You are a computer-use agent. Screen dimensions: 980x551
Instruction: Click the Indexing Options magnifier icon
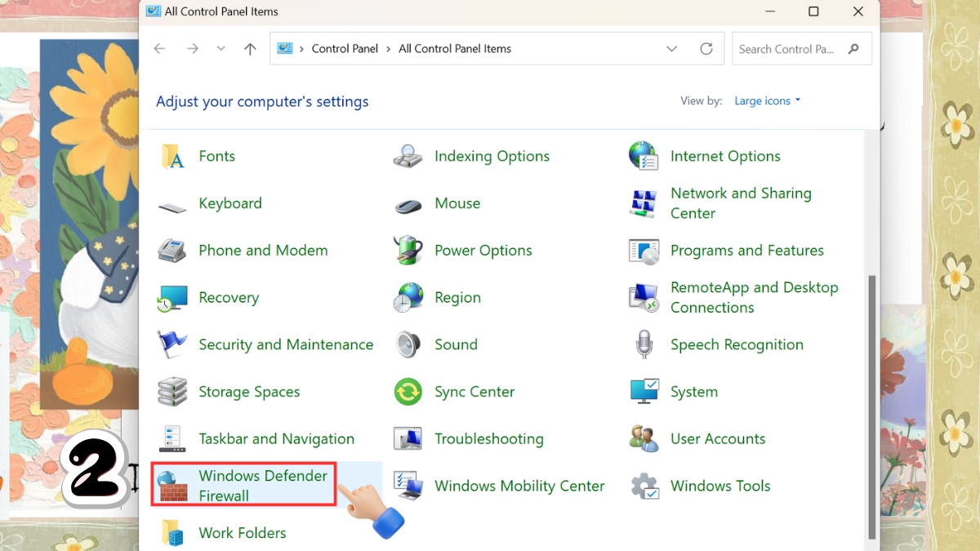(408, 157)
